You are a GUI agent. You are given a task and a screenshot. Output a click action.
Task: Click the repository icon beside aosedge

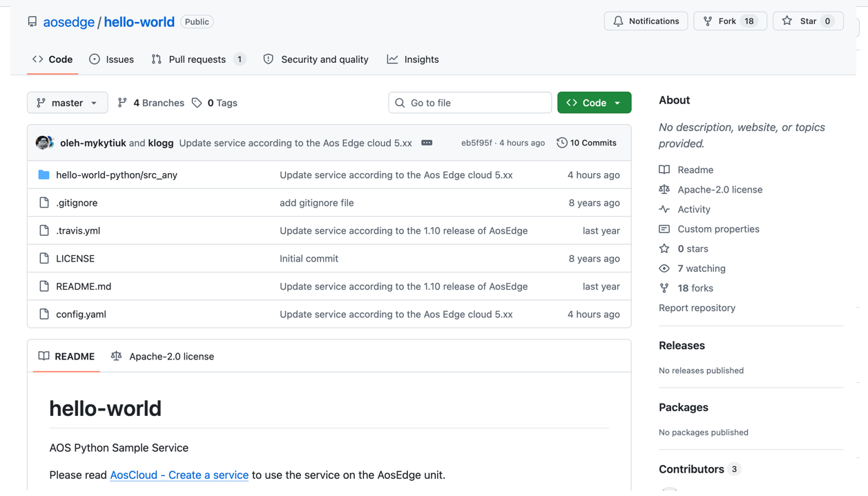pos(32,21)
